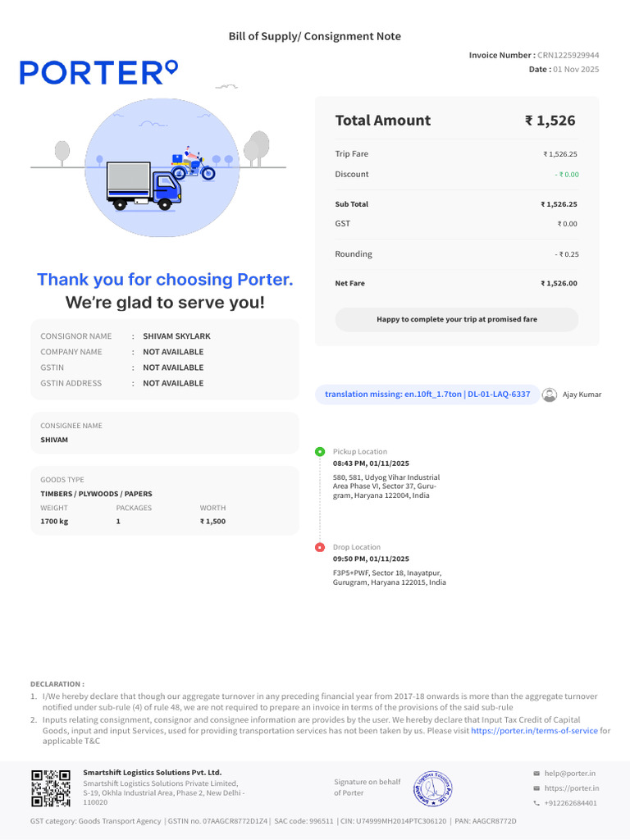Click the red Drop Location marker
This screenshot has height=840, width=630.
(x=320, y=547)
